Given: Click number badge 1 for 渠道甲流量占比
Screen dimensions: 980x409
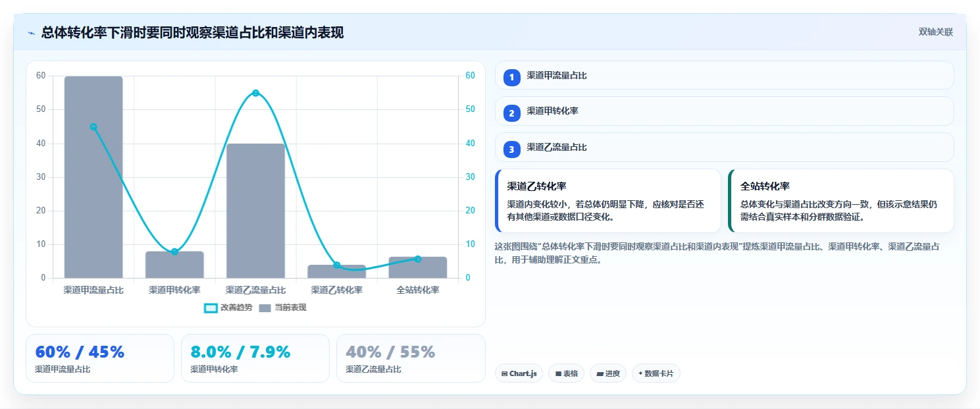Looking at the screenshot, I should pos(512,77).
